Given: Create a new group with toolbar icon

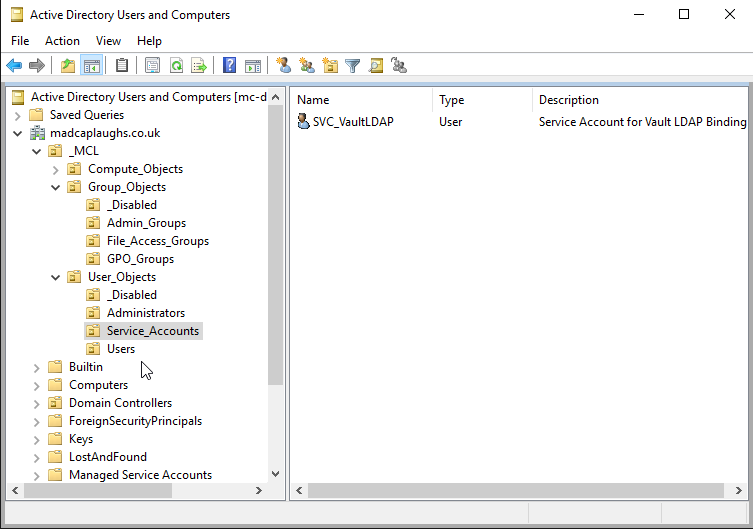Looking at the screenshot, I should 306,66.
